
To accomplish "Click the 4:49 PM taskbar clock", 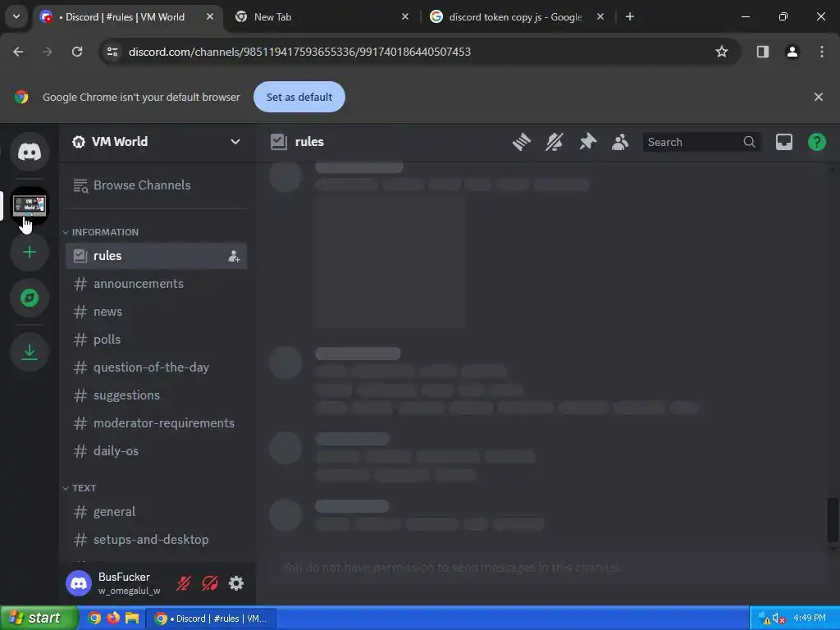I will 809,619.
